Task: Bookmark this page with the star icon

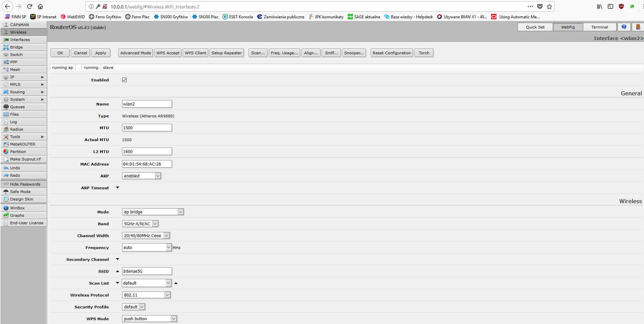Action: point(549,6)
